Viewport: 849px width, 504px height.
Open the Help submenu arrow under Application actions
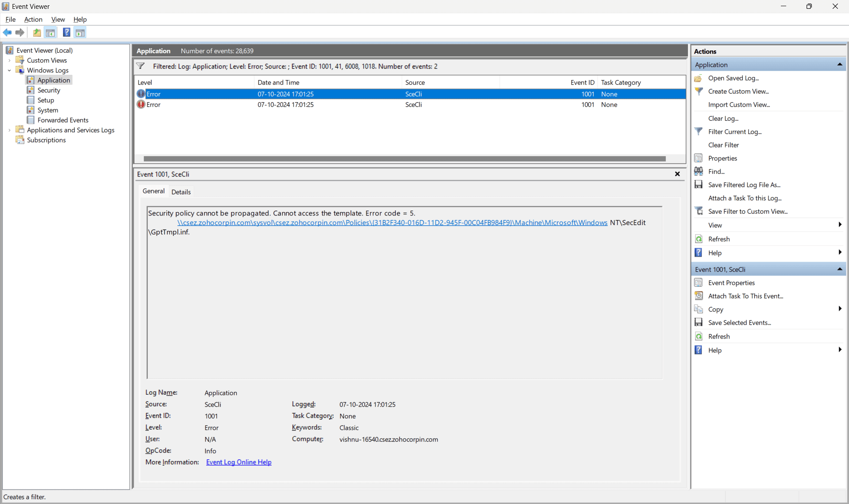(x=840, y=252)
